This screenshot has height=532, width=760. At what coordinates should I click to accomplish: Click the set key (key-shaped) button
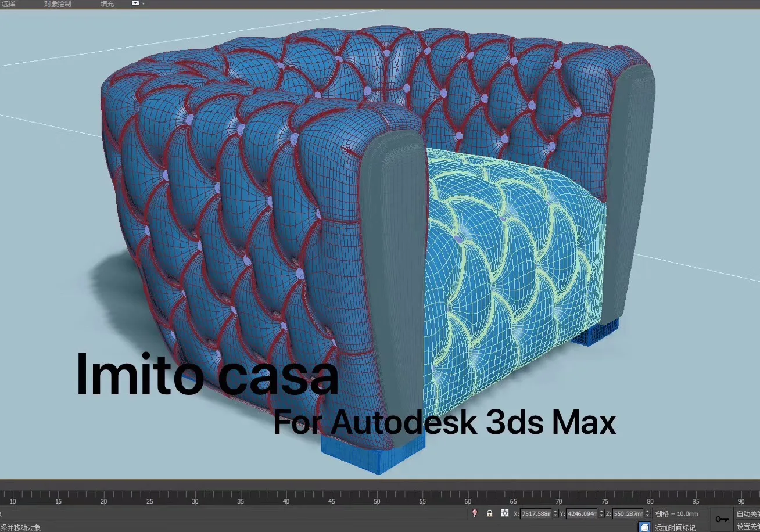tap(722, 519)
